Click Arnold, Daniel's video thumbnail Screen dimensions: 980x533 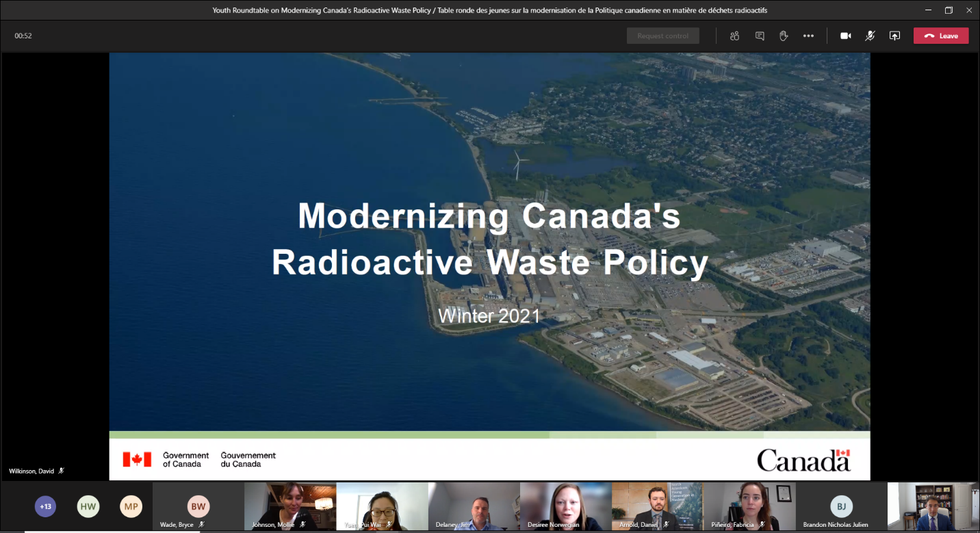658,507
